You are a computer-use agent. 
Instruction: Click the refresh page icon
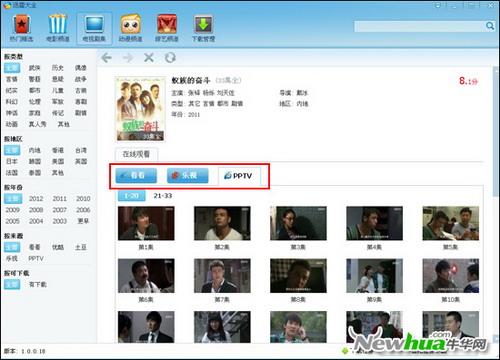click(170, 58)
